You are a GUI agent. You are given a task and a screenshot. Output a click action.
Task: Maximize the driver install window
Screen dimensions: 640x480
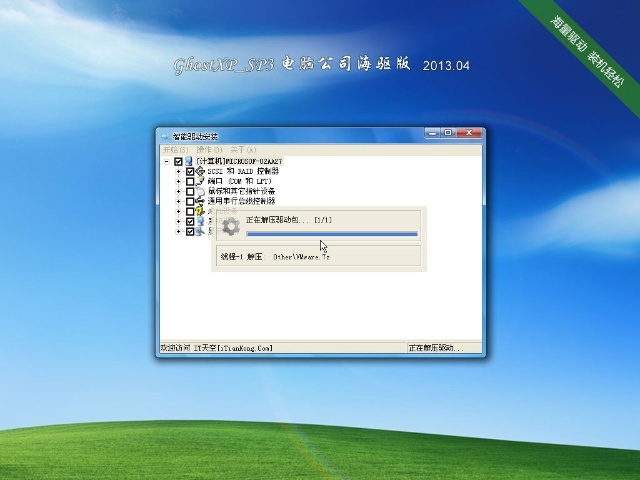click(448, 133)
